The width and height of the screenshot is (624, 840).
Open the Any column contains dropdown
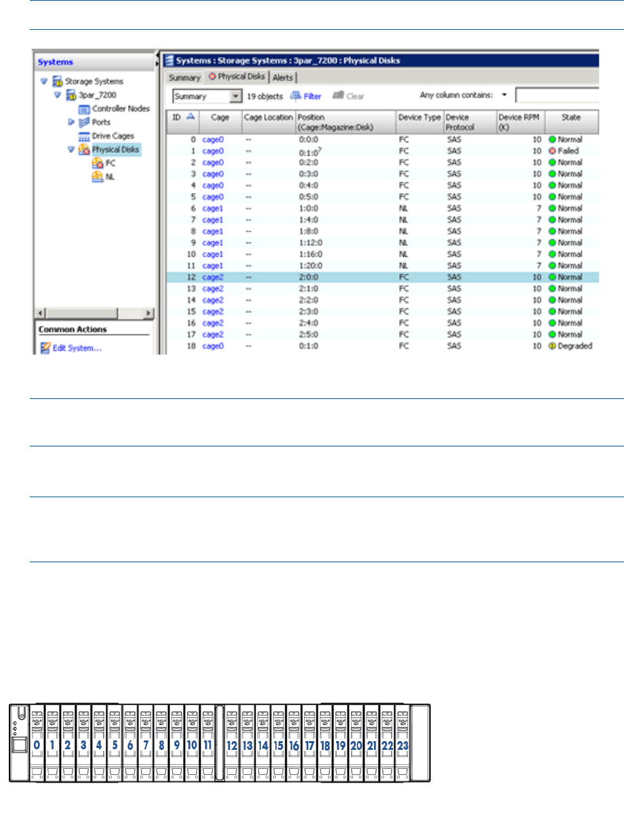(504, 96)
